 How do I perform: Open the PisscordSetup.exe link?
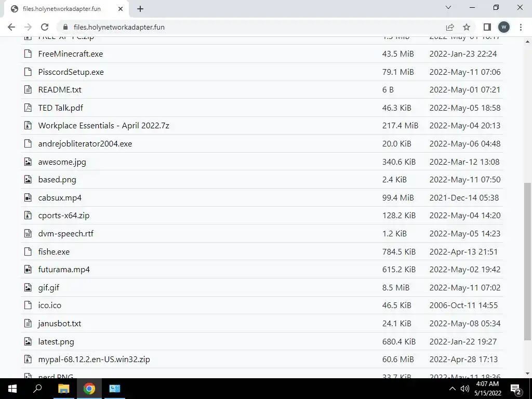coord(71,72)
